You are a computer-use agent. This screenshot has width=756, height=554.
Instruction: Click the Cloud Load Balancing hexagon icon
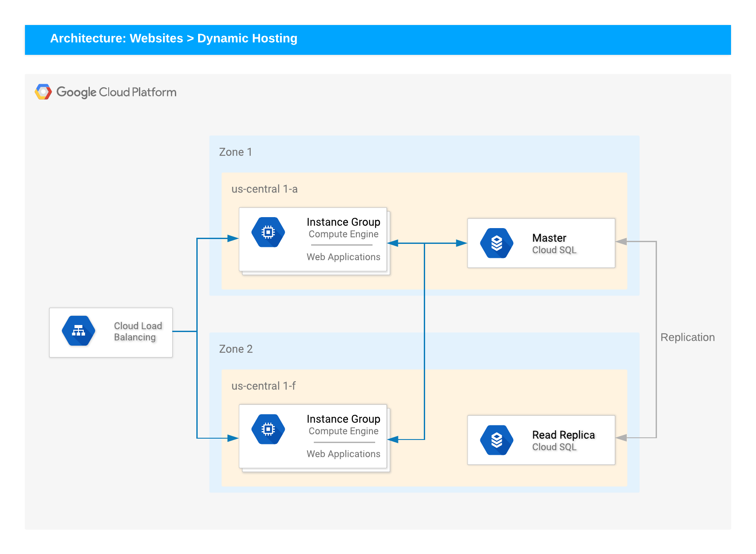coord(78,331)
